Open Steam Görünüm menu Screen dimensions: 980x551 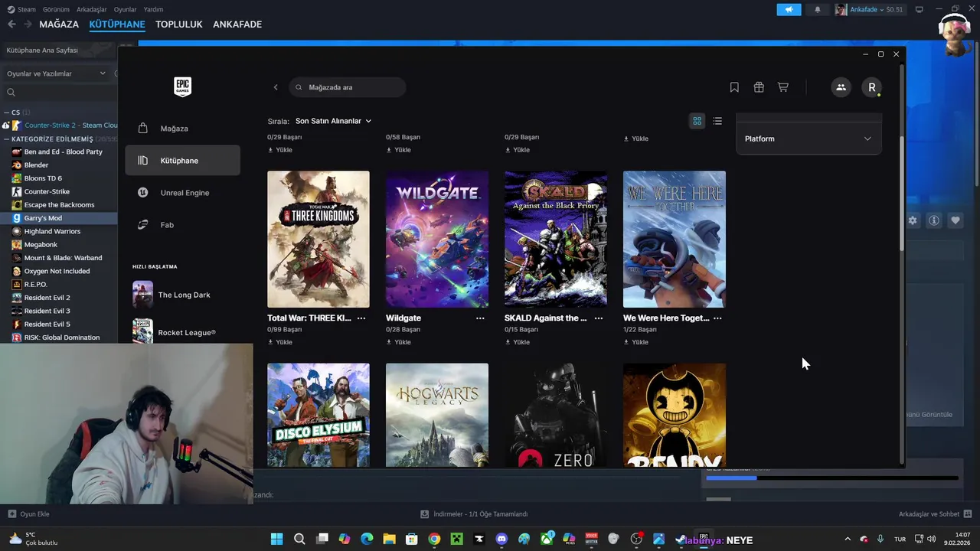[x=56, y=9]
